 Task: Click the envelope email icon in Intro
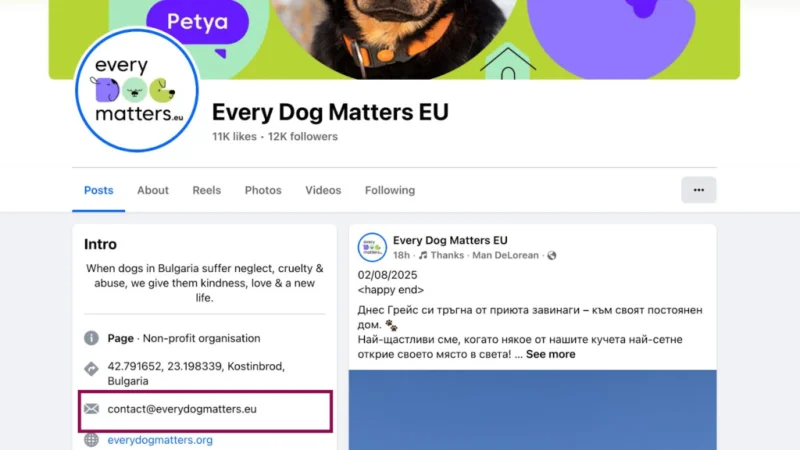point(91,409)
